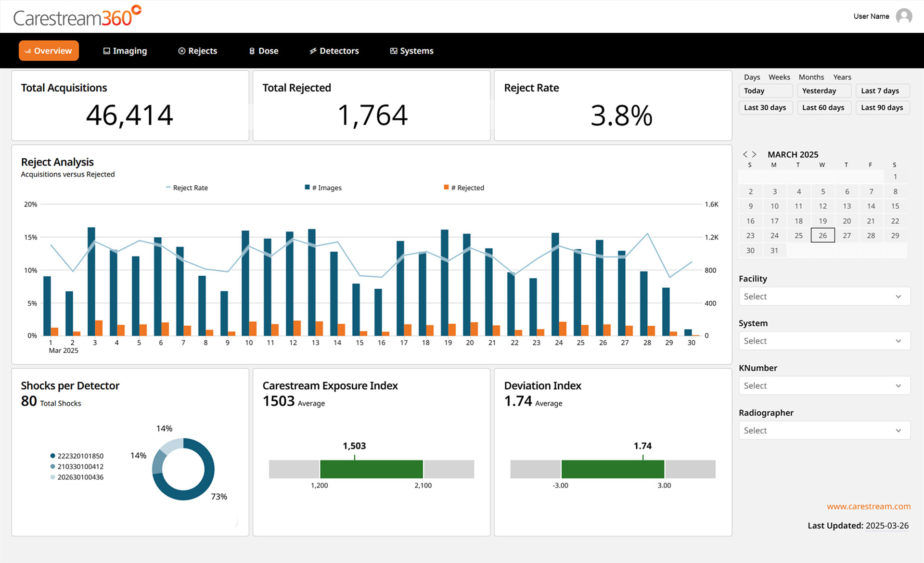
Task: Select the Months time granularity
Action: pos(811,77)
